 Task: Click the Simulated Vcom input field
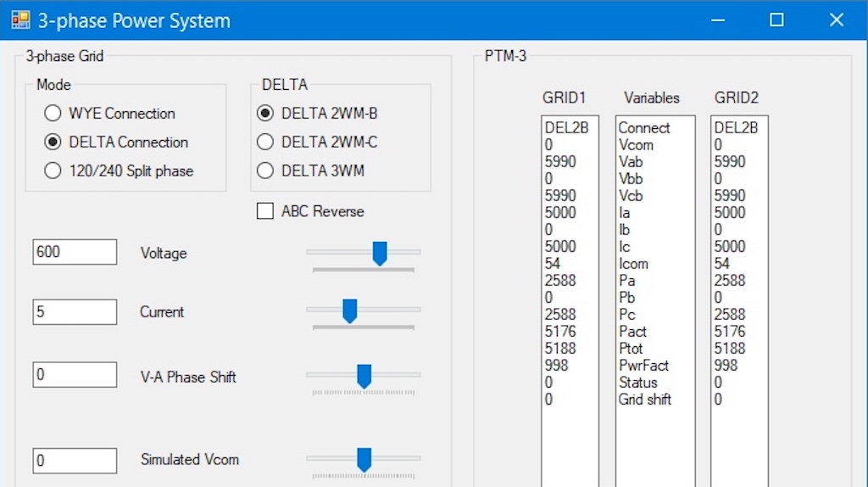(x=75, y=461)
